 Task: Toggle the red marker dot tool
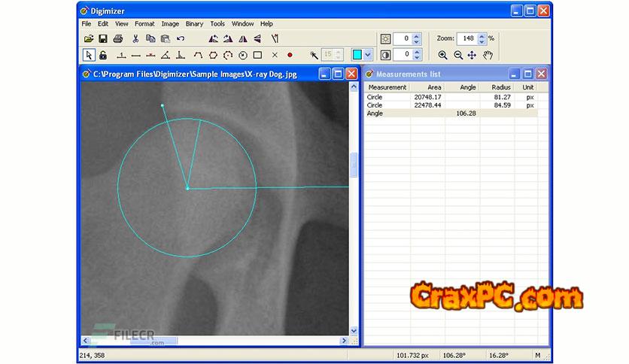290,55
